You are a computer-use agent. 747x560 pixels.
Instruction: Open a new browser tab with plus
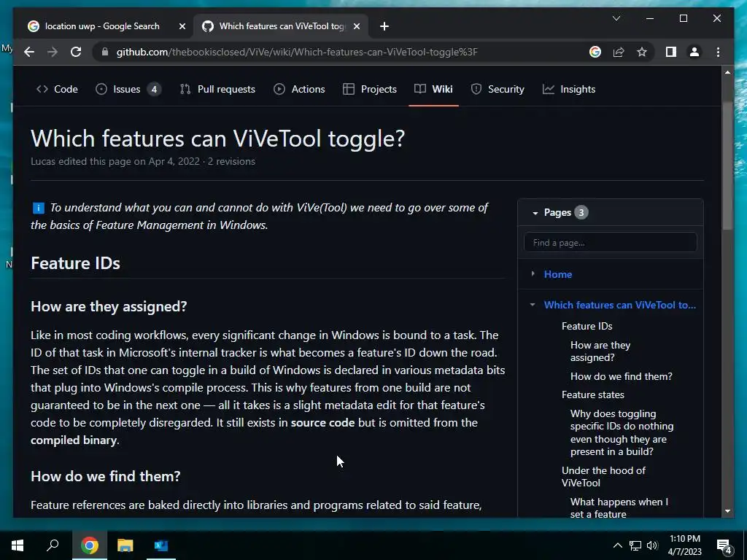pyautogui.click(x=384, y=26)
